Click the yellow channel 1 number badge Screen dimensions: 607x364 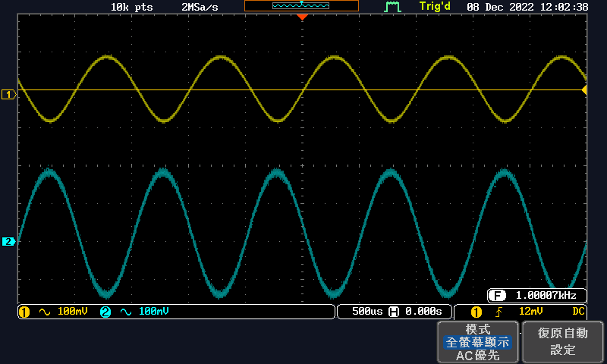click(x=24, y=312)
